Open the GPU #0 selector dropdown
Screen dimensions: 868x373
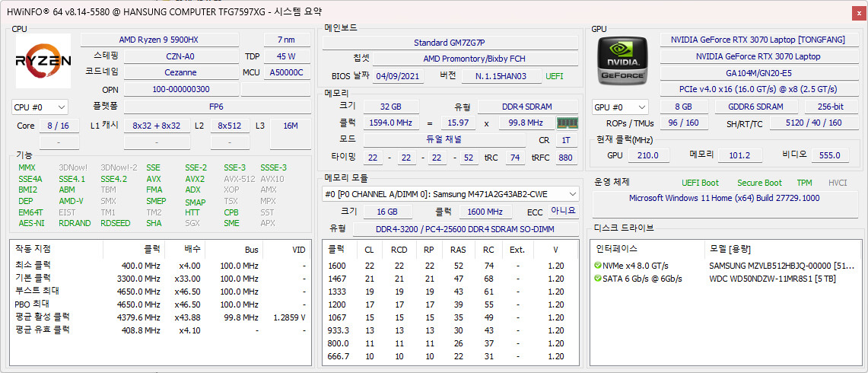tap(620, 107)
